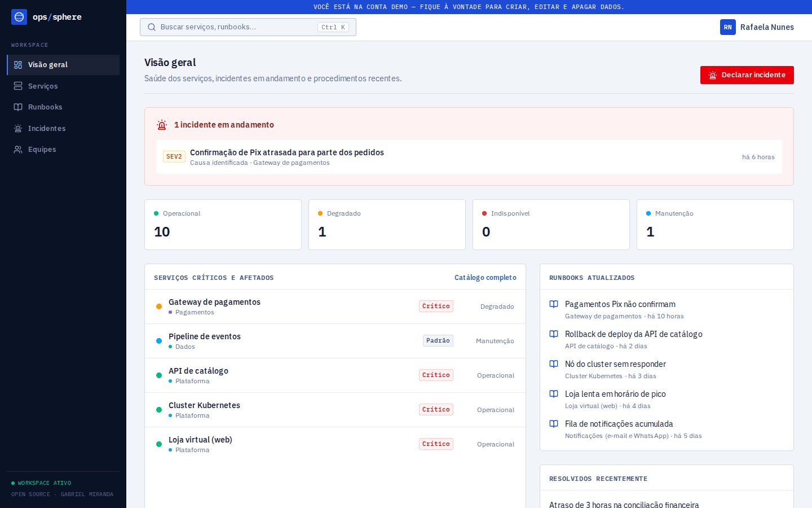Click the Degradado status card
The width and height of the screenshot is (812, 508).
[x=387, y=225]
